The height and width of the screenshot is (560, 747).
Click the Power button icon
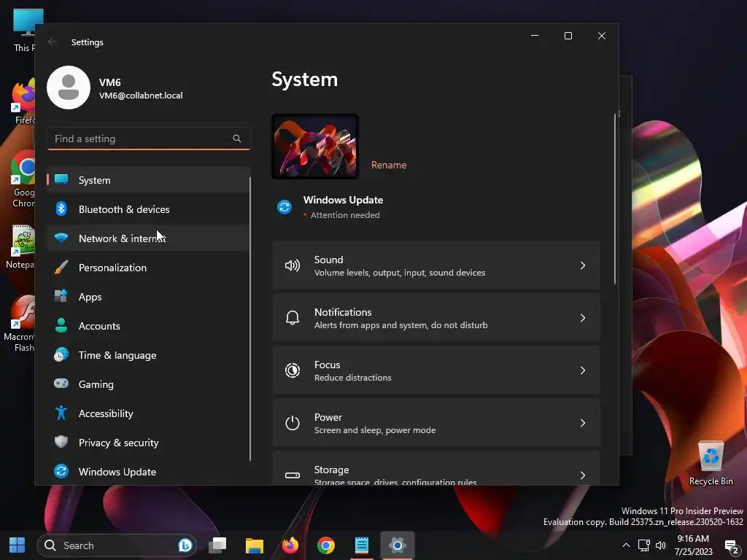pyautogui.click(x=292, y=422)
